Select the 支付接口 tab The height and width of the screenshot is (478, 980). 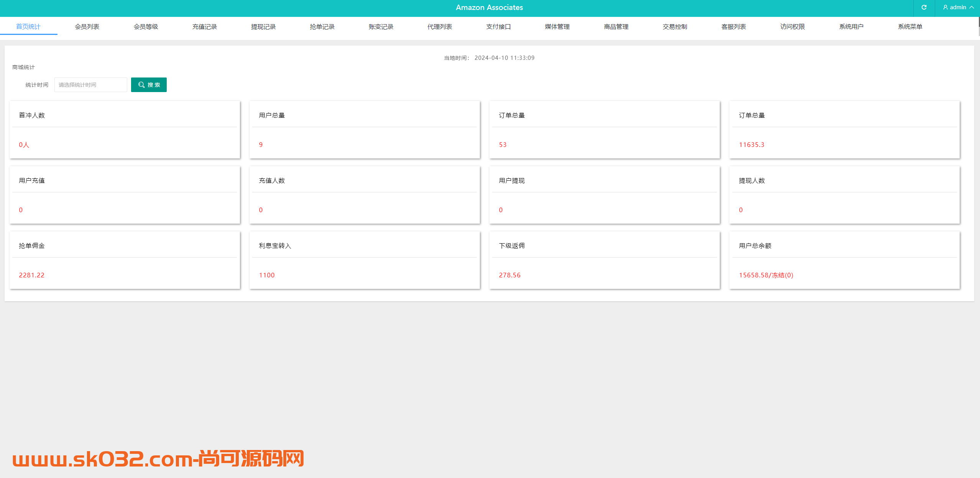pos(499,26)
